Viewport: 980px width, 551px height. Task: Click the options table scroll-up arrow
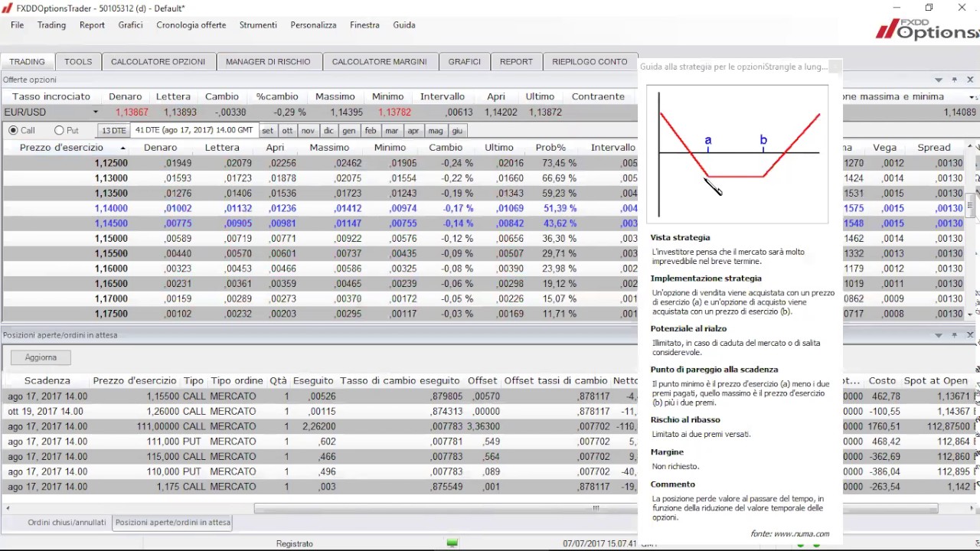(970, 147)
